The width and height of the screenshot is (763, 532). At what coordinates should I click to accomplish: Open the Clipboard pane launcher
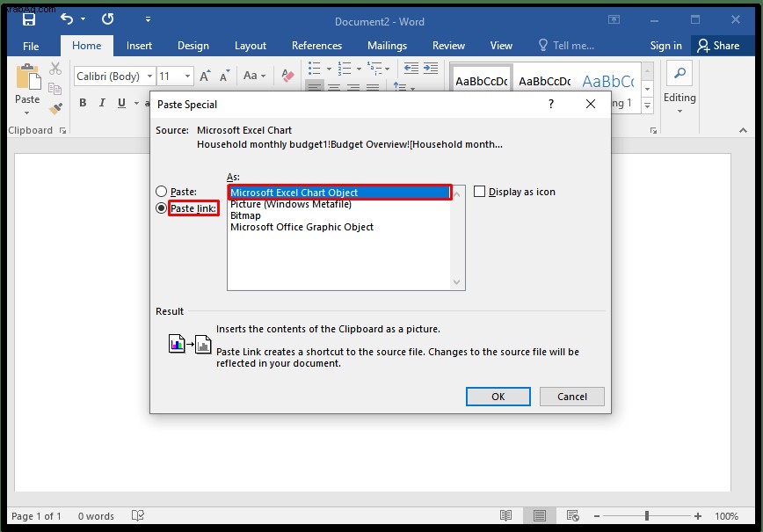click(62, 130)
